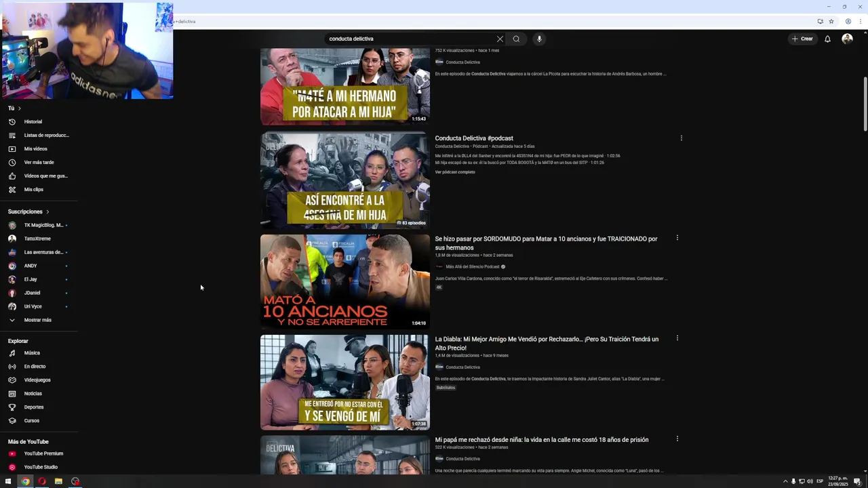Click the magnifier search icon
868x488 pixels.
tap(516, 39)
